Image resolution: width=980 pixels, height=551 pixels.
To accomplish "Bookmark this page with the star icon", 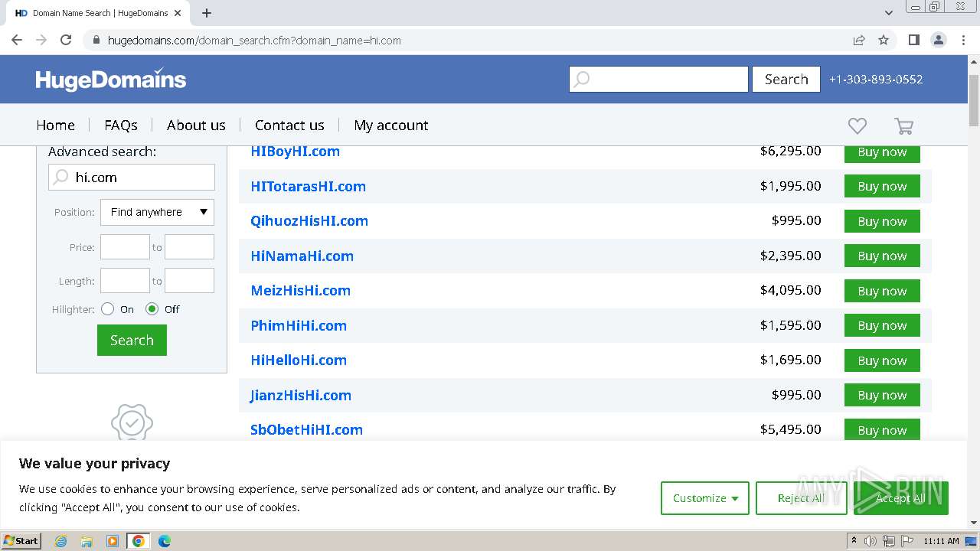I will click(x=884, y=40).
